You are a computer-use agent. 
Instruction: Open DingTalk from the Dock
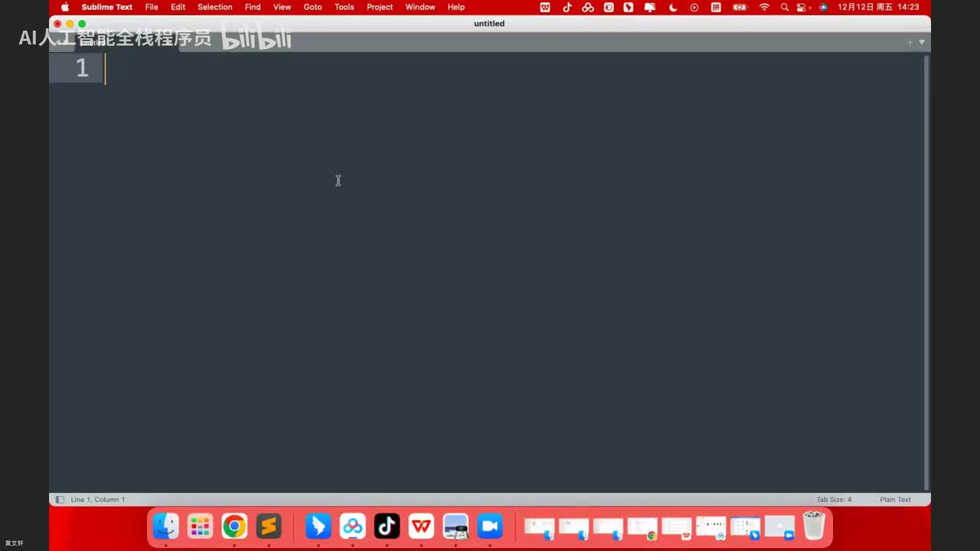pyautogui.click(x=318, y=527)
